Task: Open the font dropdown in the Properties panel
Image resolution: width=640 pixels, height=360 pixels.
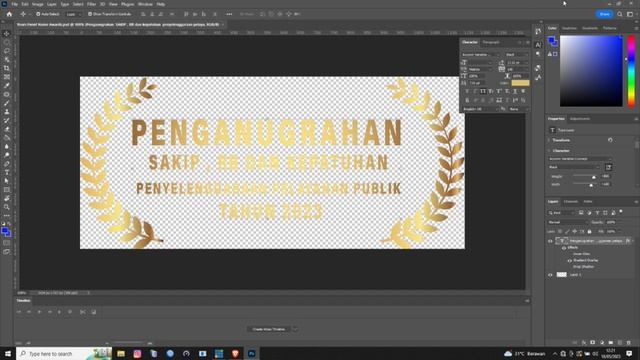Action: [x=580, y=159]
